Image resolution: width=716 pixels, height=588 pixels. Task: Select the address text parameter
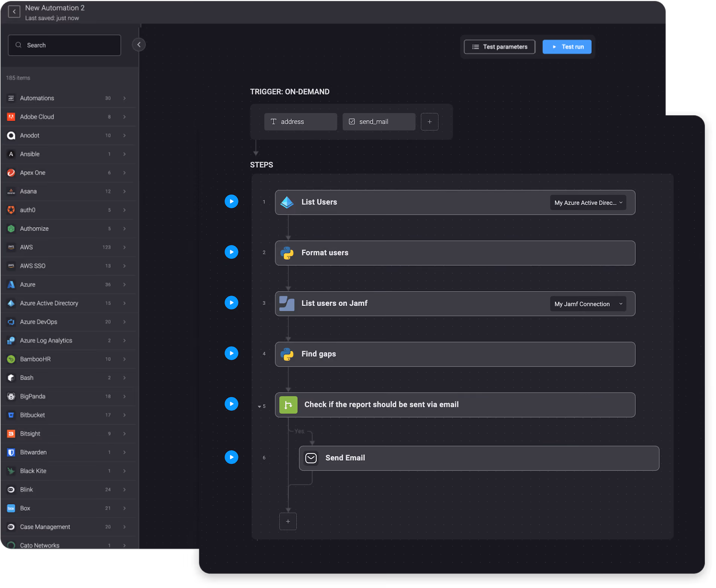(300, 122)
